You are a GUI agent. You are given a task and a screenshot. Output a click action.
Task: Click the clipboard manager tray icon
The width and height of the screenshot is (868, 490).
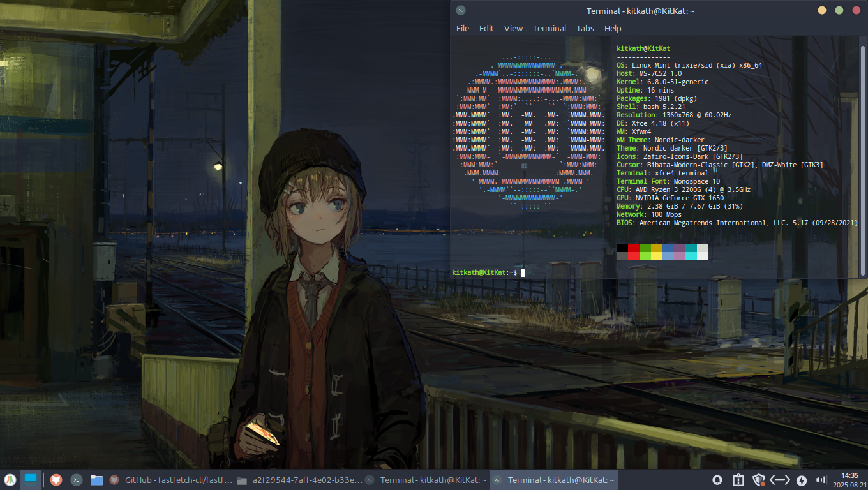tap(738, 480)
